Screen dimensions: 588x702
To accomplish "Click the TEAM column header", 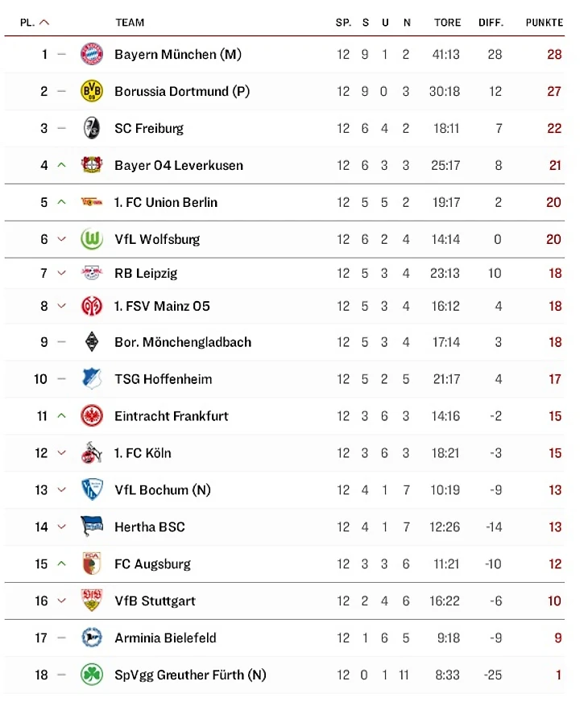I will 130,23.
